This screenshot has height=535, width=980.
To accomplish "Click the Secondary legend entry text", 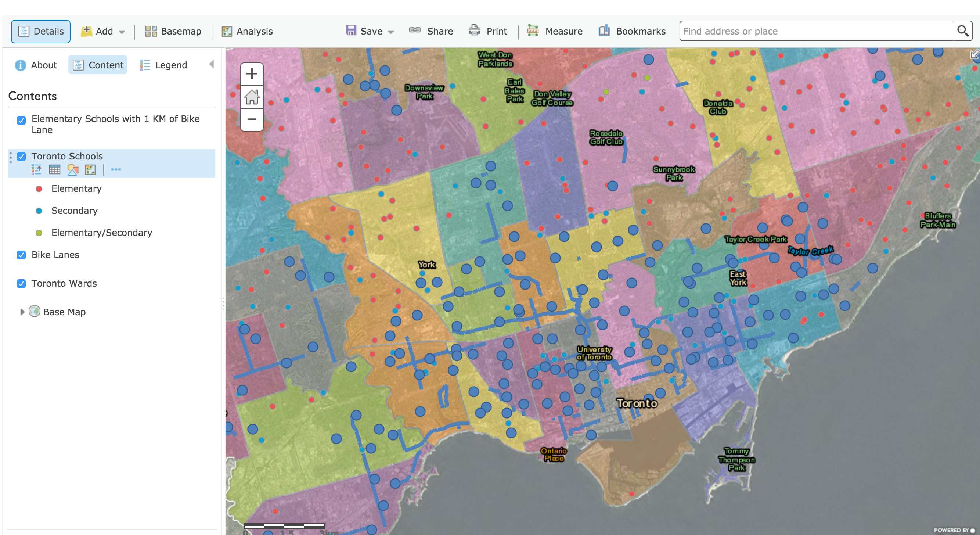I will [75, 211].
